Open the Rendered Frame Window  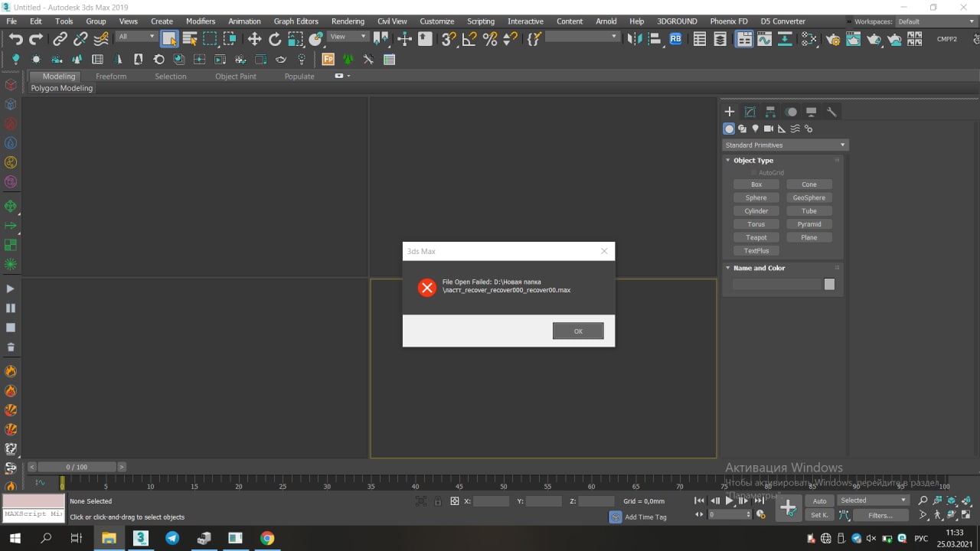[853, 38]
